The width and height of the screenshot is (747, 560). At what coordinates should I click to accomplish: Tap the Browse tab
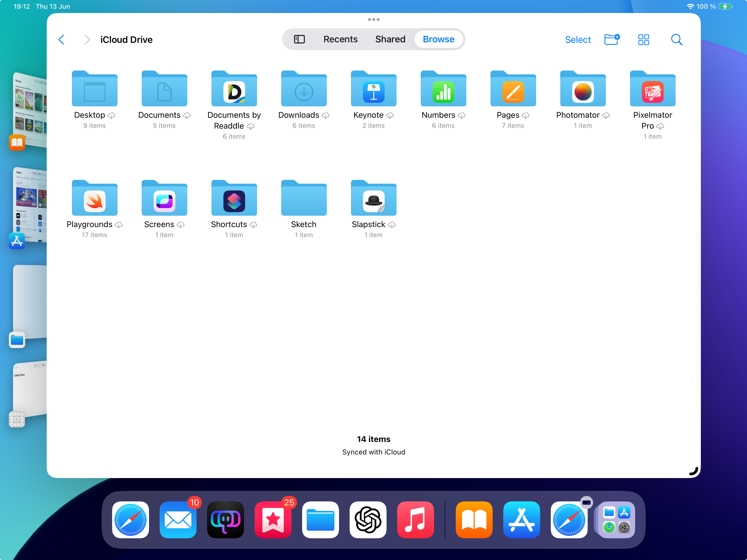point(438,40)
